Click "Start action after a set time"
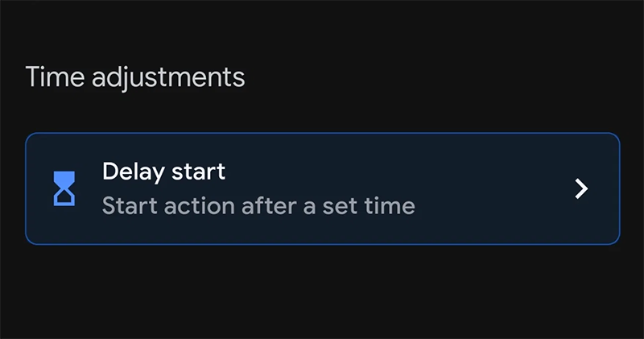 (x=258, y=206)
